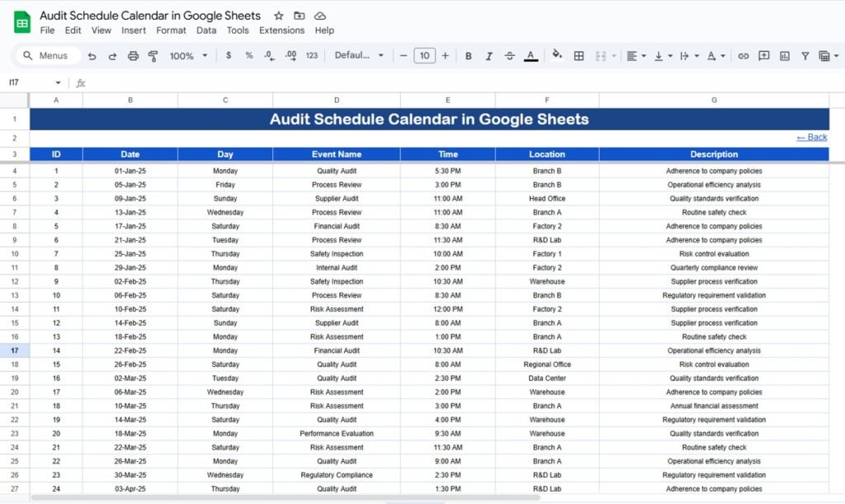The image size is (845, 504).
Task: Click inside the formula bar
Action: tap(248, 82)
